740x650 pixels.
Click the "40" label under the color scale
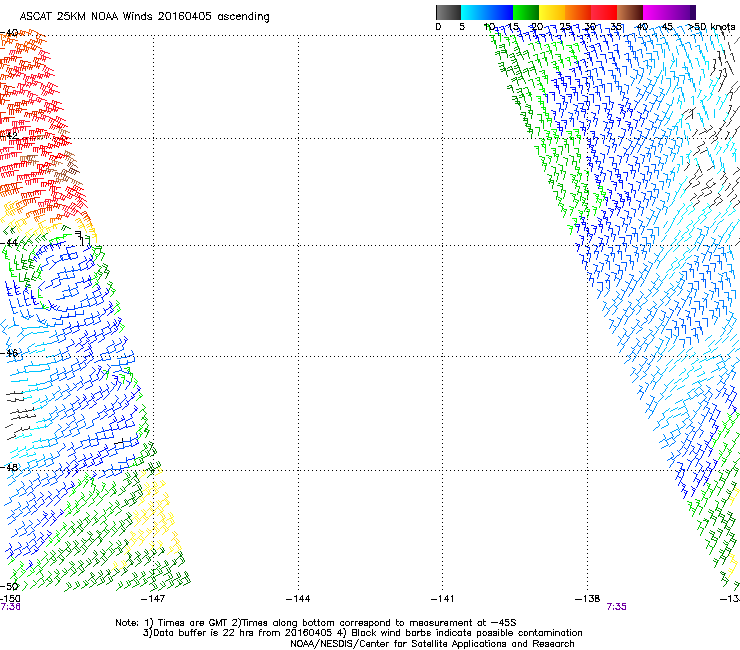[x=642, y=27]
